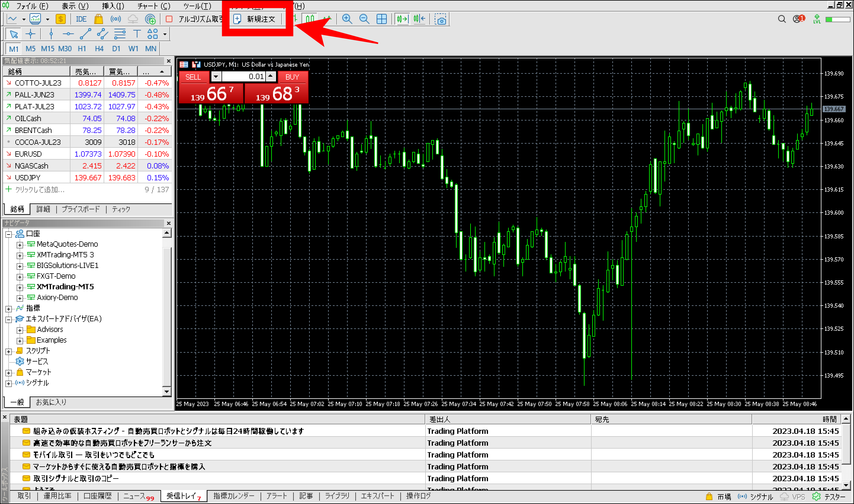Screen dimensions: 854x504
Task: Switch to the 口座履歴 tab
Action: tap(97, 496)
